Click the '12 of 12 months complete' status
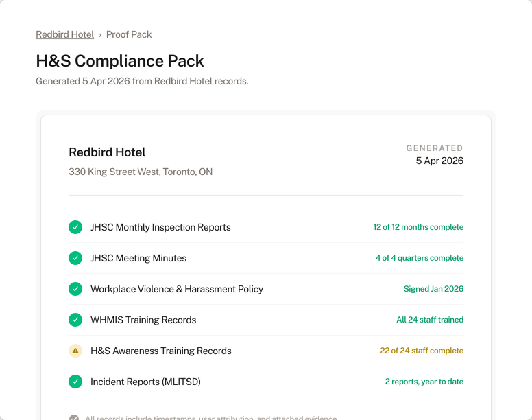This screenshot has height=420, width=532. pos(418,227)
